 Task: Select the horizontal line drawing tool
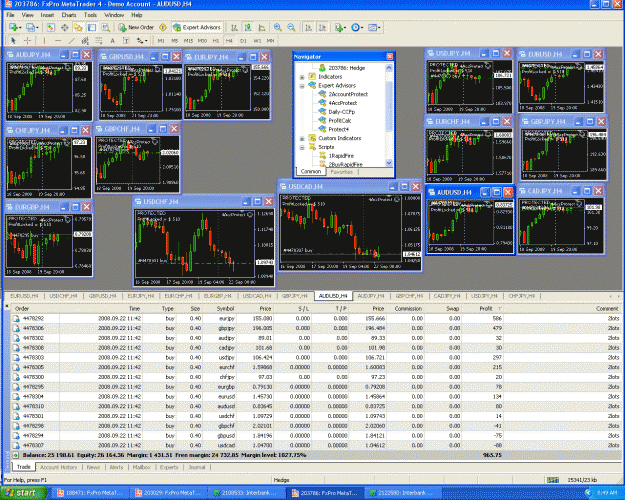click(x=58, y=41)
